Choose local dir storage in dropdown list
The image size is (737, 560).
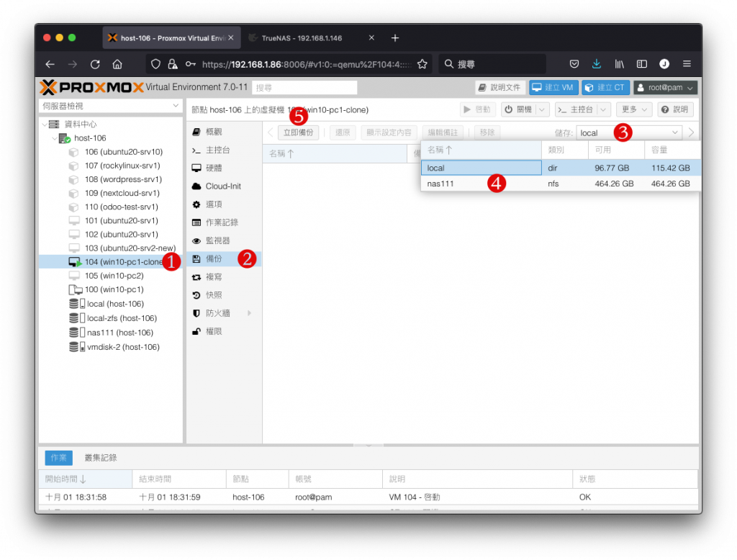click(x=560, y=168)
